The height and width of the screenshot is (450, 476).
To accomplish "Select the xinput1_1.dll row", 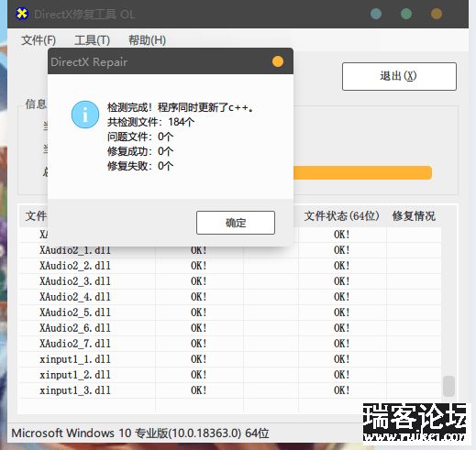I will pos(230,359).
